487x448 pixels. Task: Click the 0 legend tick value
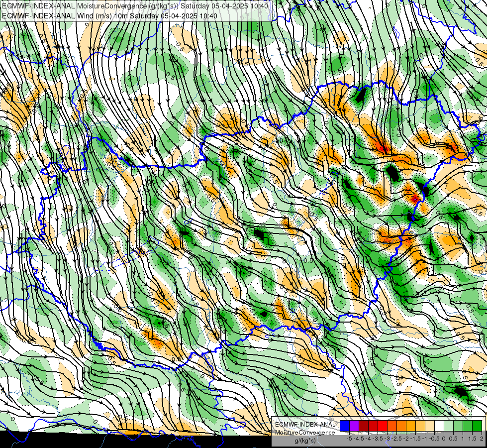click(x=444, y=439)
